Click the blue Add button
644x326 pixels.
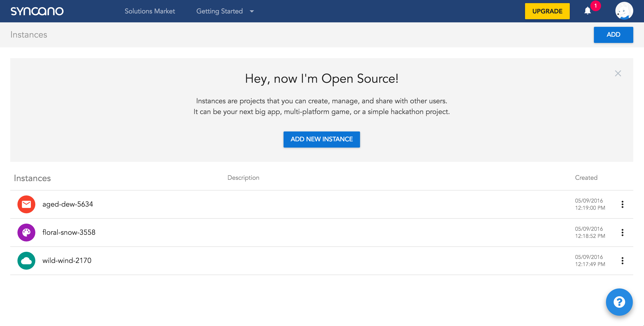[x=613, y=35]
